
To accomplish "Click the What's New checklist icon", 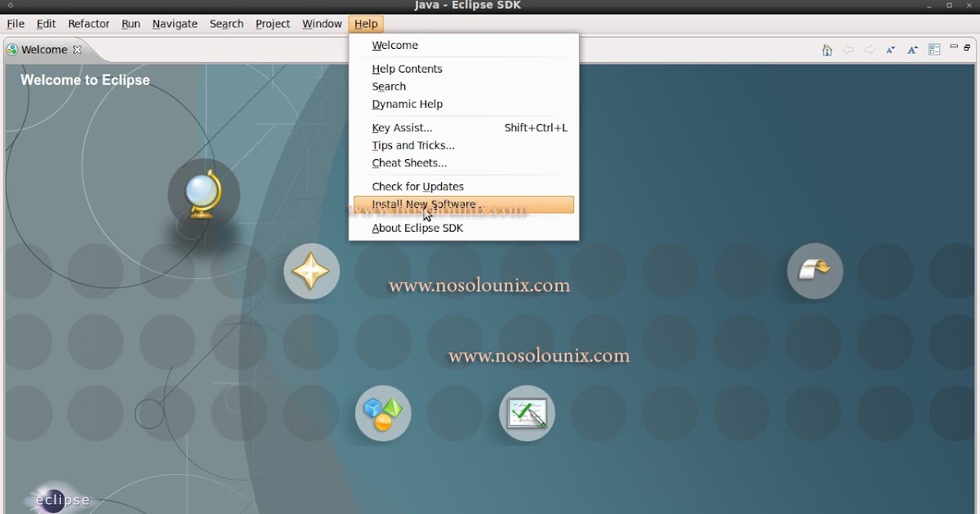I will [x=527, y=413].
